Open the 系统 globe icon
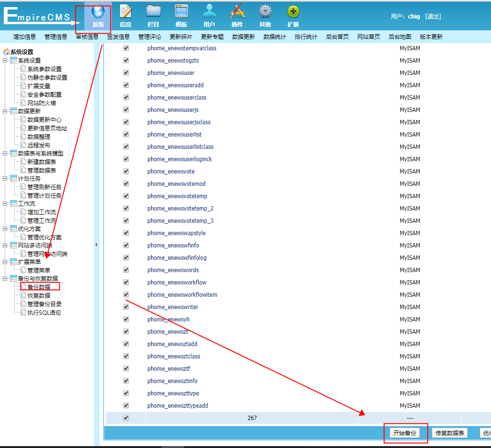The image size is (491, 448). pyautogui.click(x=98, y=12)
